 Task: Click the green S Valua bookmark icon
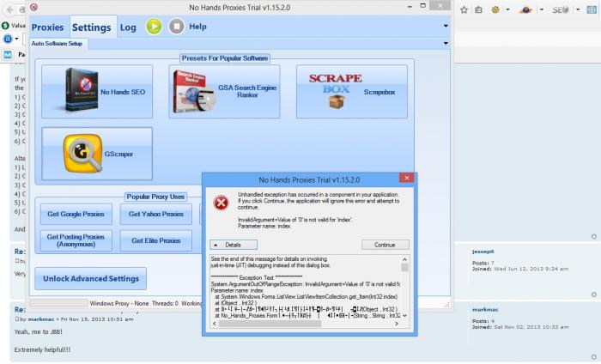pyautogui.click(x=5, y=25)
